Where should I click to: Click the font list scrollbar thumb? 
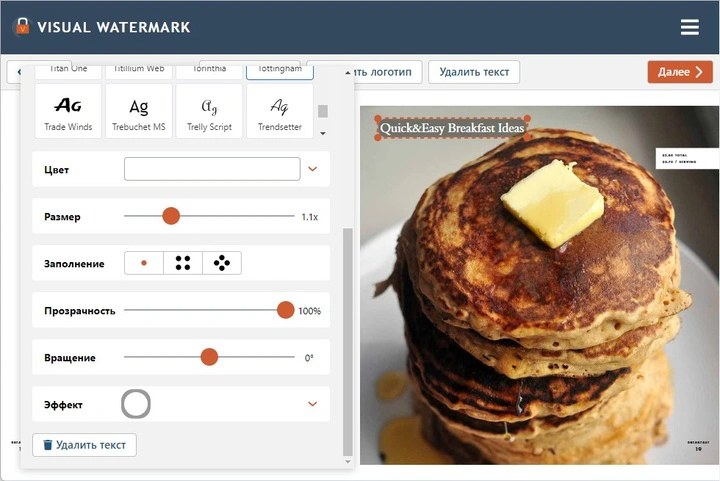click(x=323, y=111)
